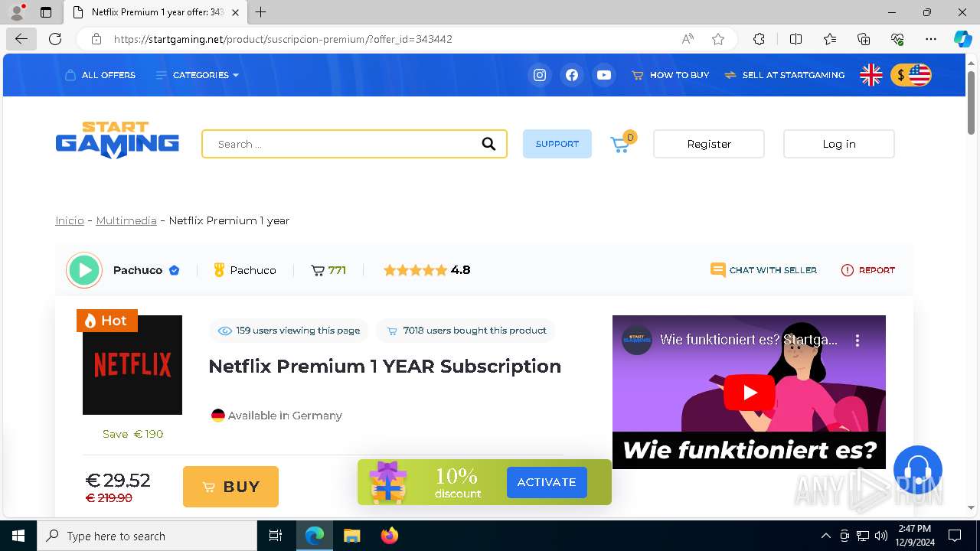Click the Log in button
This screenshot has width=980, height=551.
tap(839, 144)
